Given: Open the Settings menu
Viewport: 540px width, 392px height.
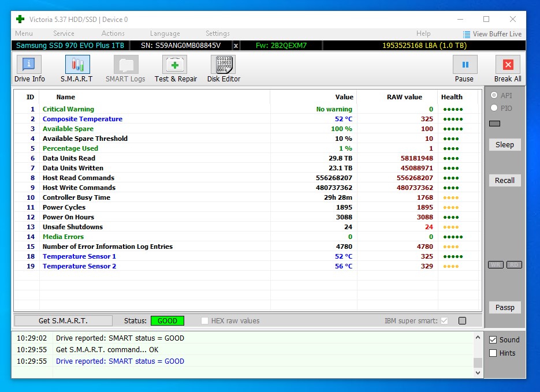Looking at the screenshot, I should [218, 33].
